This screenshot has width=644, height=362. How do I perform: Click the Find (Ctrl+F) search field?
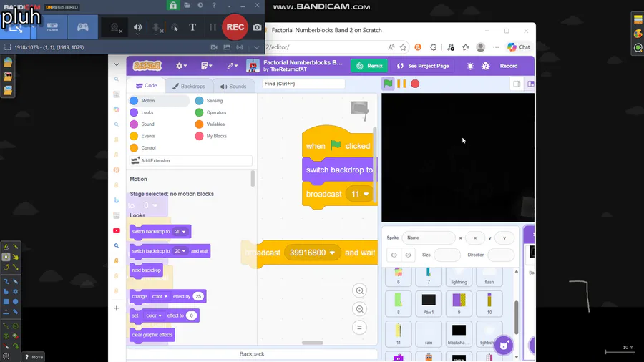click(x=303, y=84)
